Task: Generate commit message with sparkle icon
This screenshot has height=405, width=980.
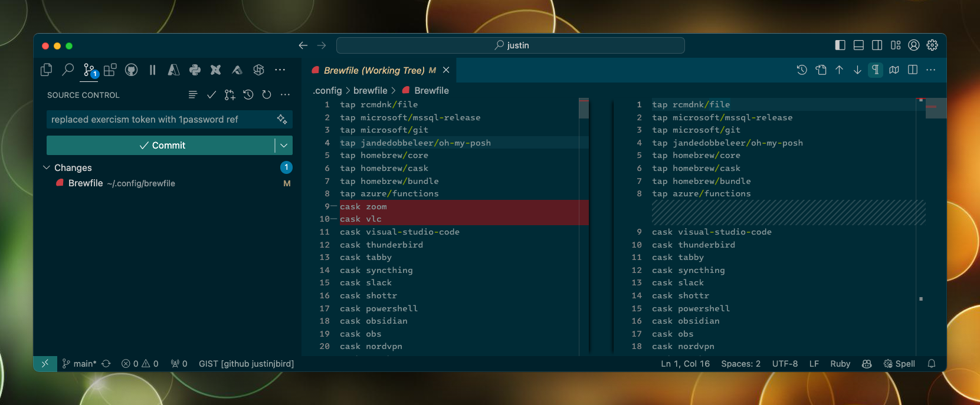Action: click(x=282, y=120)
